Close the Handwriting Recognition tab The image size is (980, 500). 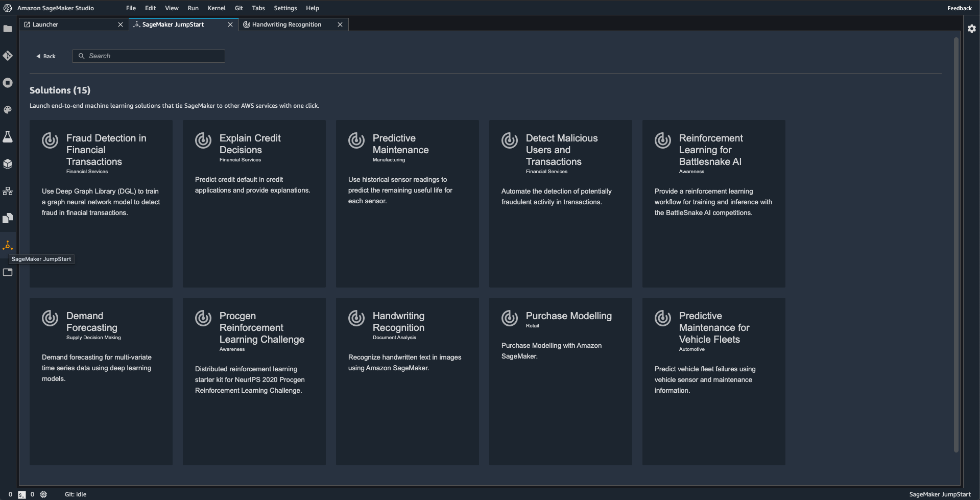pyautogui.click(x=340, y=25)
